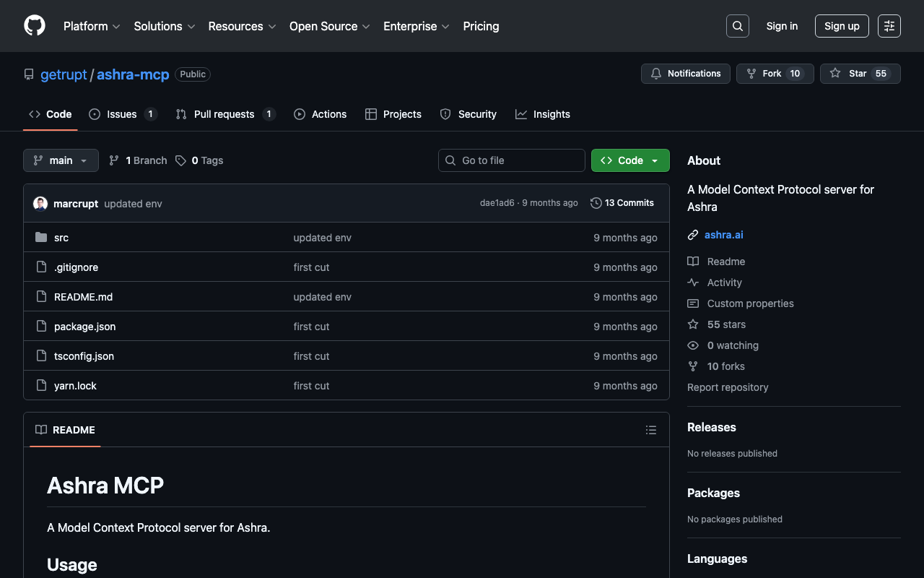Click the Sign up button
Screen dimensions: 924x578
coord(841,26)
